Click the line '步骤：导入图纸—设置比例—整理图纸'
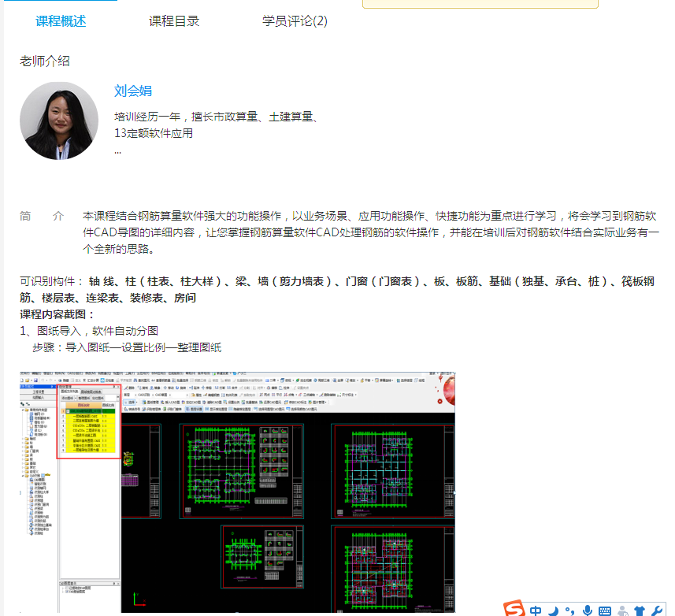The image size is (675, 616). click(127, 348)
